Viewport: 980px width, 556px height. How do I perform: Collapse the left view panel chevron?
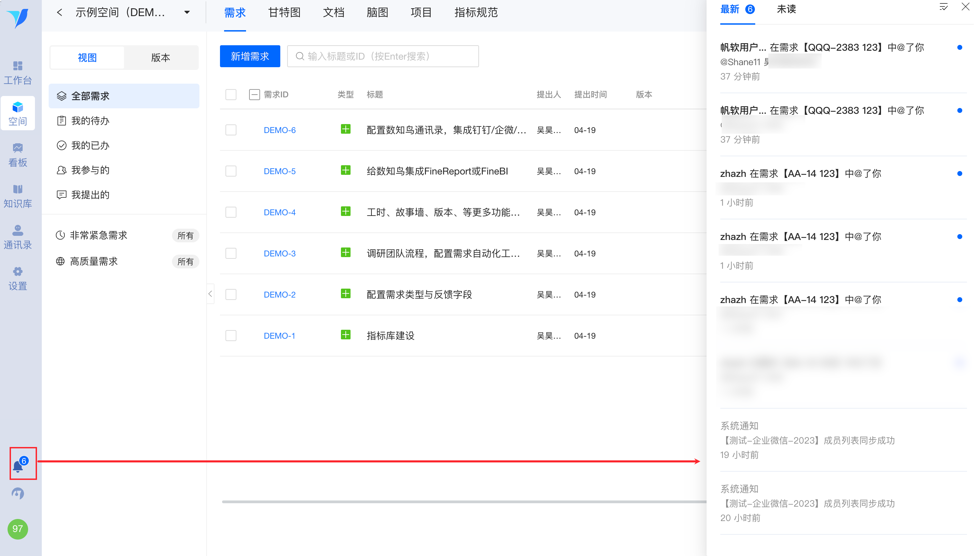tap(210, 294)
